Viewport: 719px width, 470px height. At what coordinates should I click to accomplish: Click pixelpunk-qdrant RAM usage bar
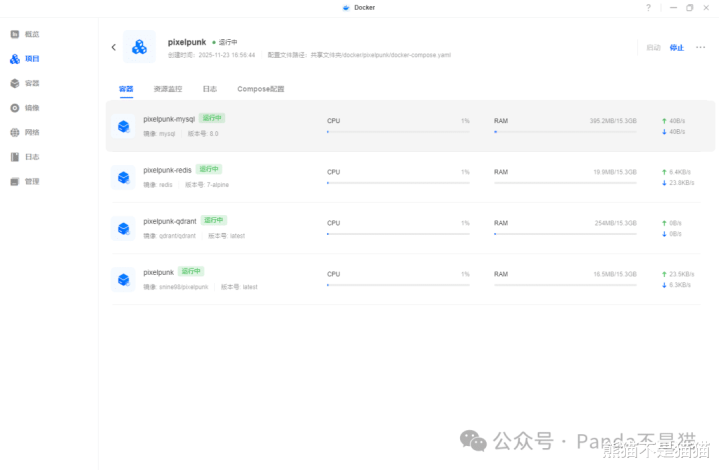click(x=565, y=234)
